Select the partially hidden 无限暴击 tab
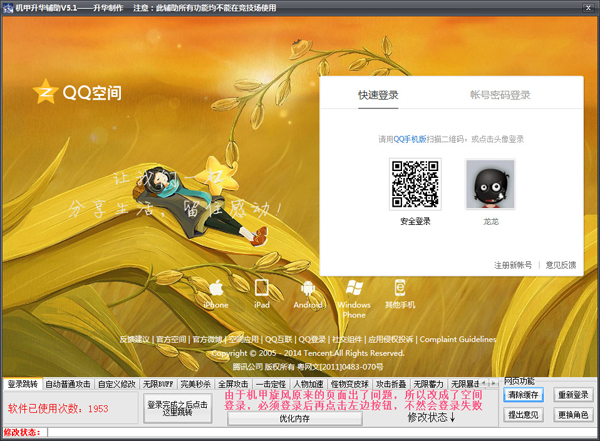This screenshot has width=600, height=441. (x=464, y=384)
